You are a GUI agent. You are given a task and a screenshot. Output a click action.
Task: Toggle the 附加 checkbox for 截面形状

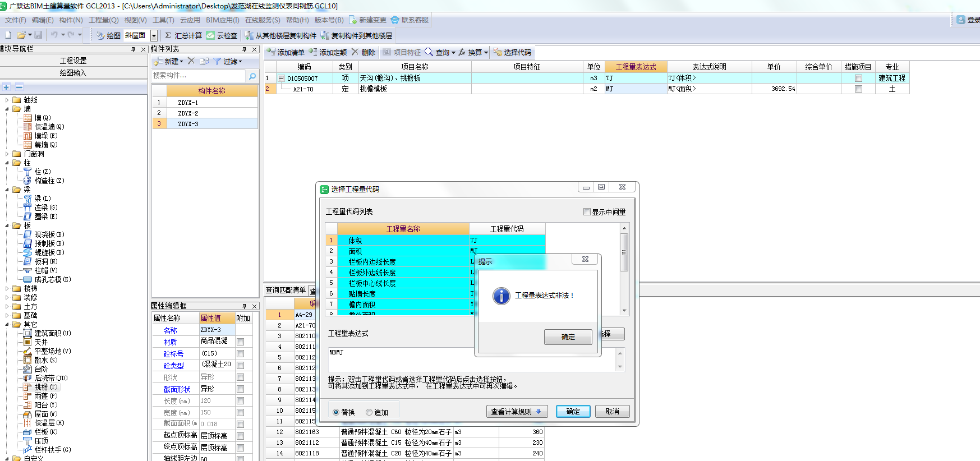[x=240, y=389]
